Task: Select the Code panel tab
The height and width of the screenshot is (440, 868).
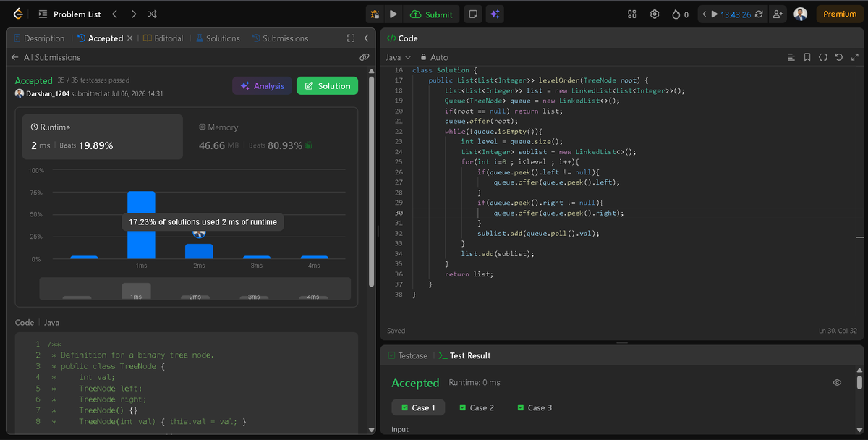Action: click(x=402, y=38)
